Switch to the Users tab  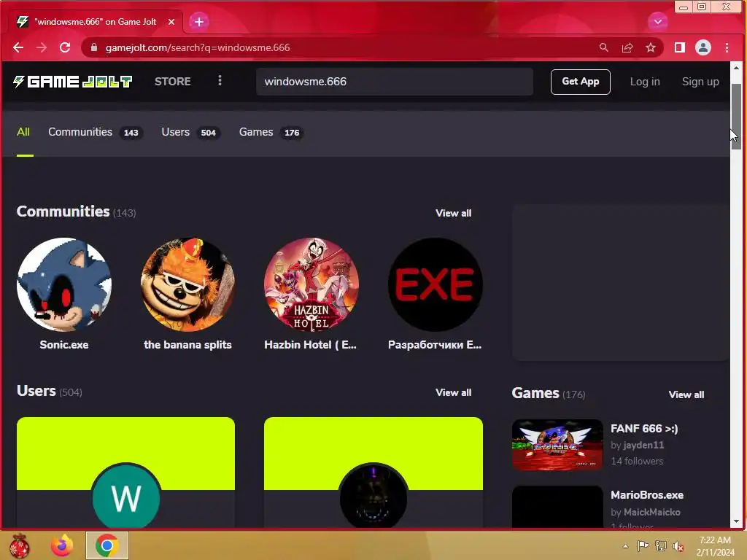click(x=190, y=132)
